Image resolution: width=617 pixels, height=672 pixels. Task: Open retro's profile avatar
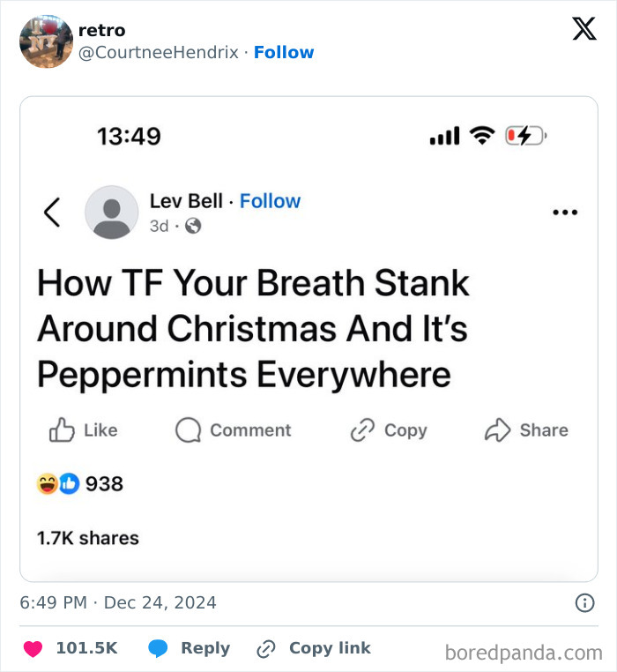46,41
